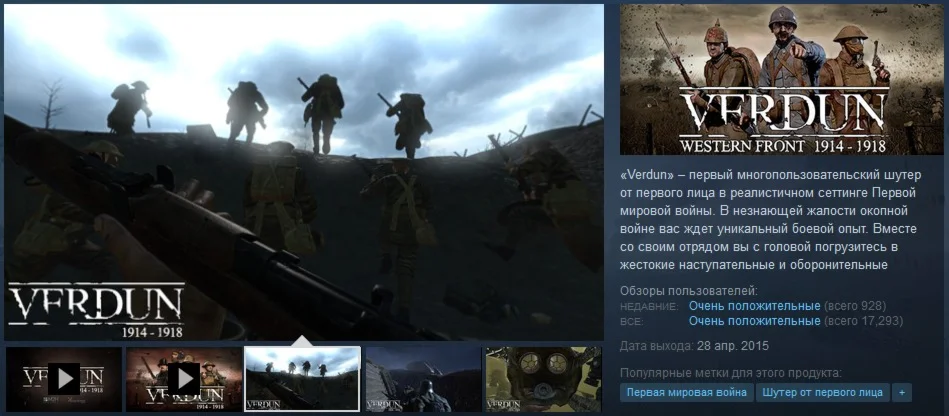Open recent reviews 'Очень положительные' link

755,306
